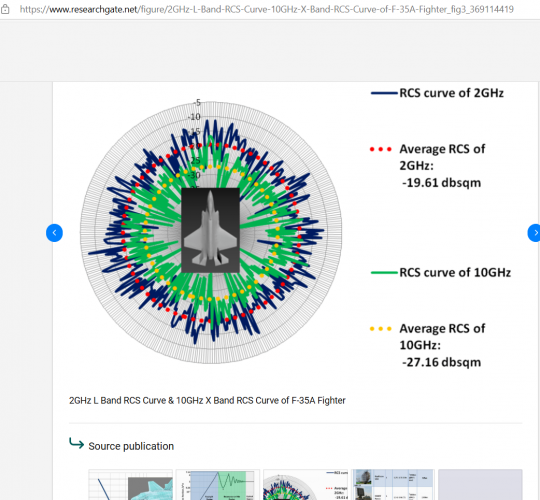Click the polar RCS chart image

coord(211,232)
